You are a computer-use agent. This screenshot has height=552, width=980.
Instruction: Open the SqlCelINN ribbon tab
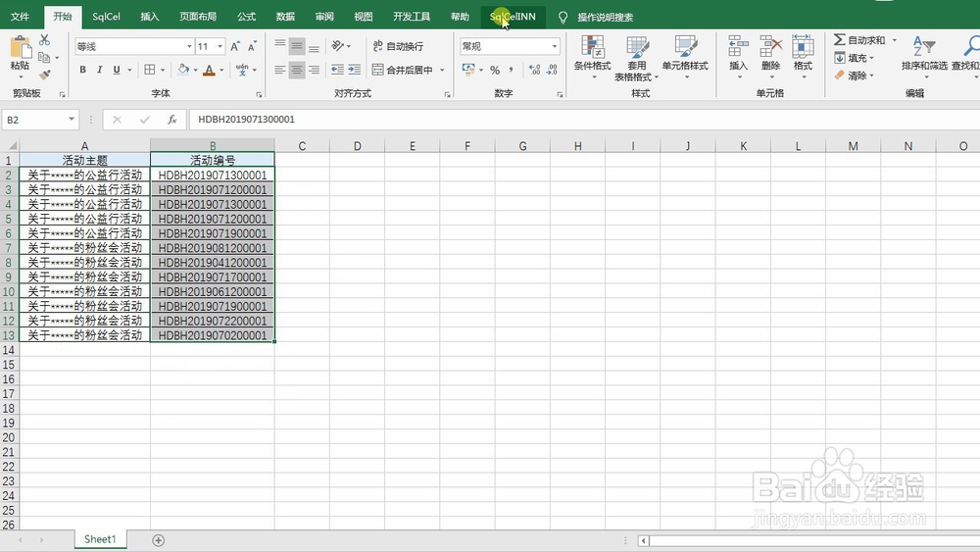coord(513,17)
